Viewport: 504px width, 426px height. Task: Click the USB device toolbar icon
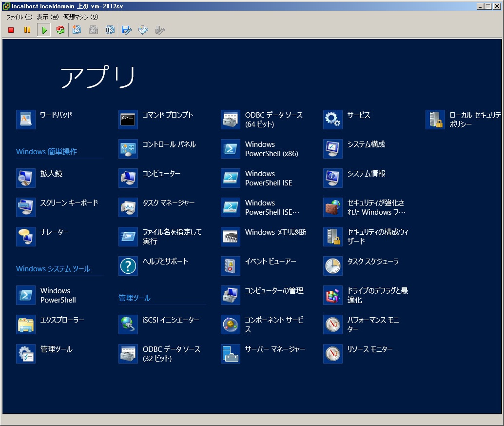pyautogui.click(x=160, y=30)
